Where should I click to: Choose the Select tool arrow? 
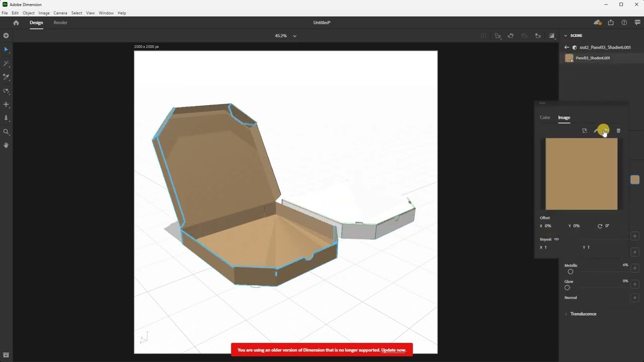pos(6,50)
